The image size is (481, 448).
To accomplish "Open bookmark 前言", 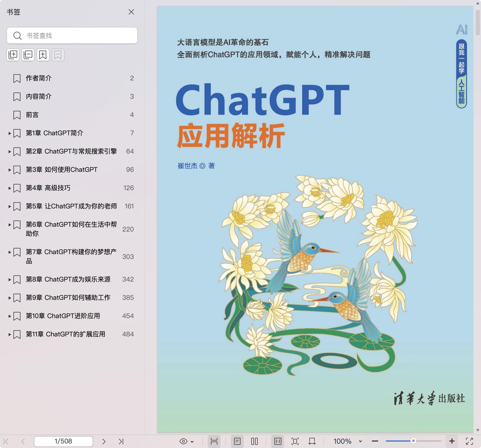I will (32, 115).
